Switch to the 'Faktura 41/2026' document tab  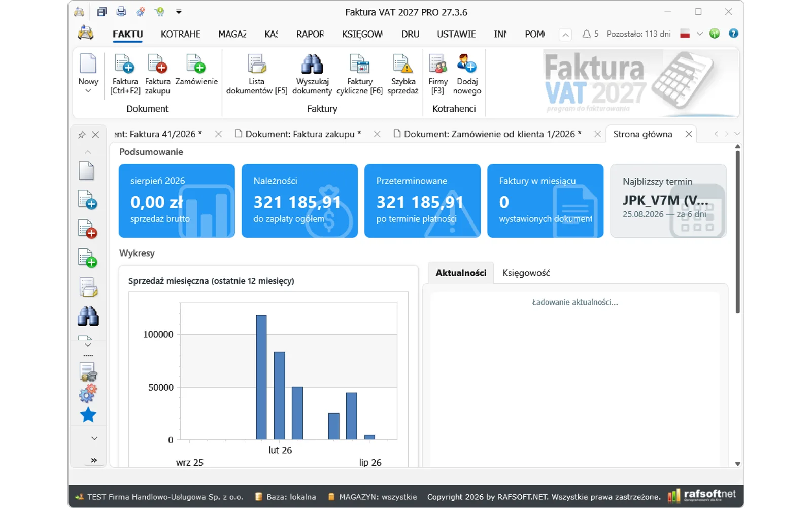[158, 134]
